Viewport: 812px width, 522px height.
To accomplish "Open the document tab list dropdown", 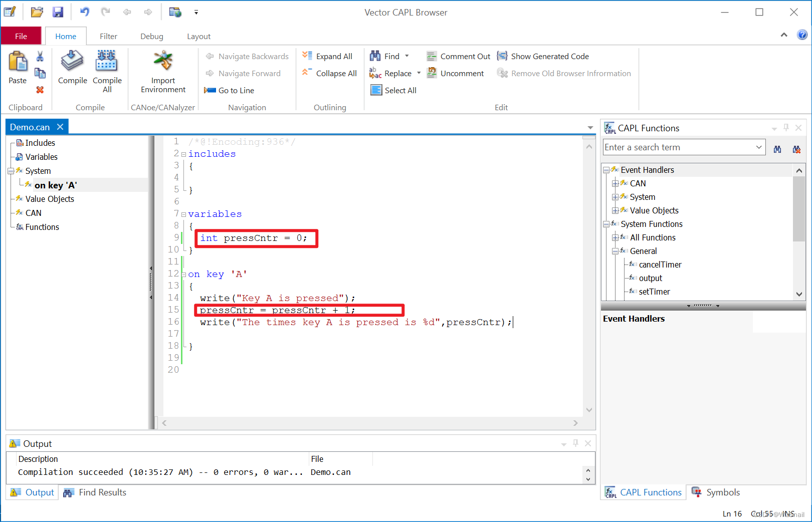I will [590, 128].
